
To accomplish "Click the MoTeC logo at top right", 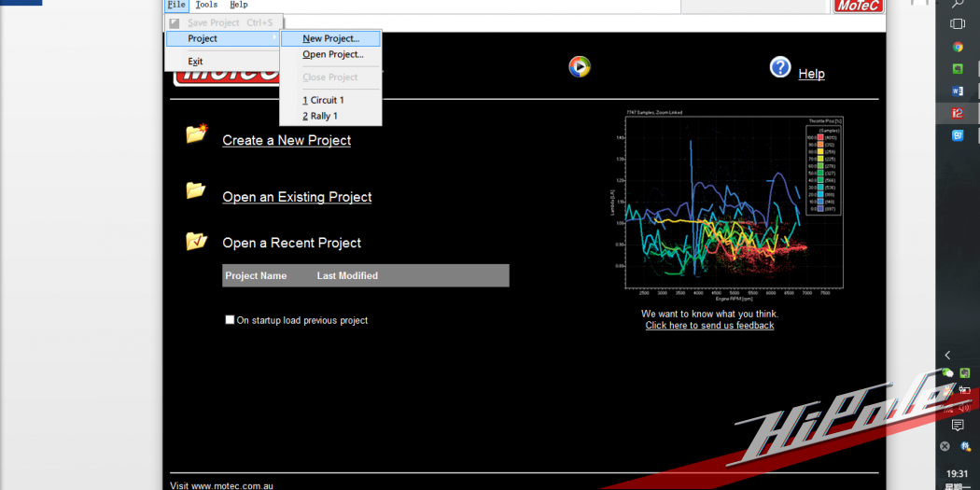I will pyautogui.click(x=859, y=7).
